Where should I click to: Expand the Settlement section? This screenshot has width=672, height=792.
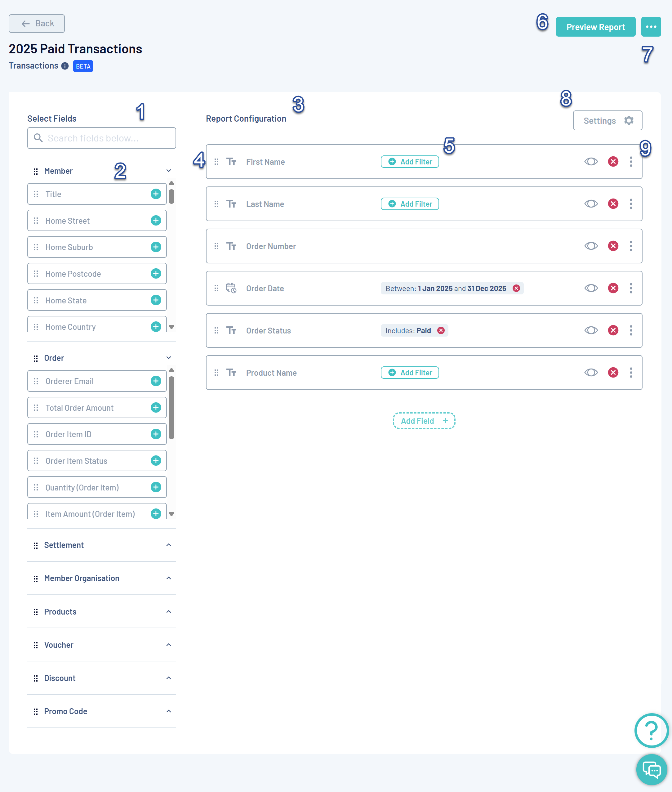tap(168, 545)
